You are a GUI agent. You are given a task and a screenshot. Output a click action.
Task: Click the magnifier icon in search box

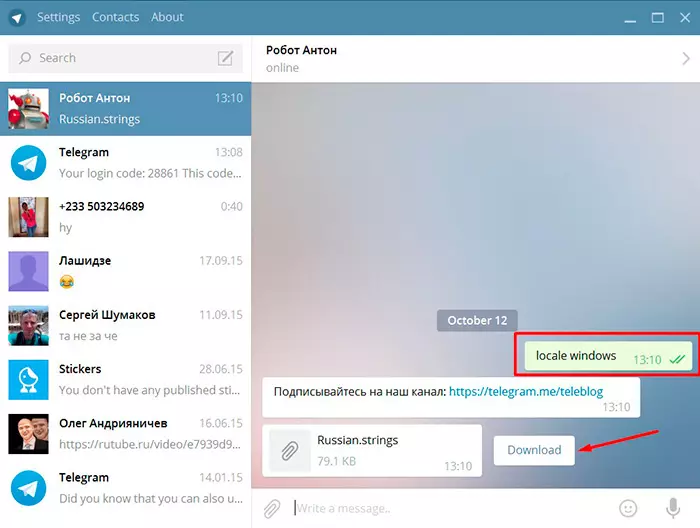25,58
